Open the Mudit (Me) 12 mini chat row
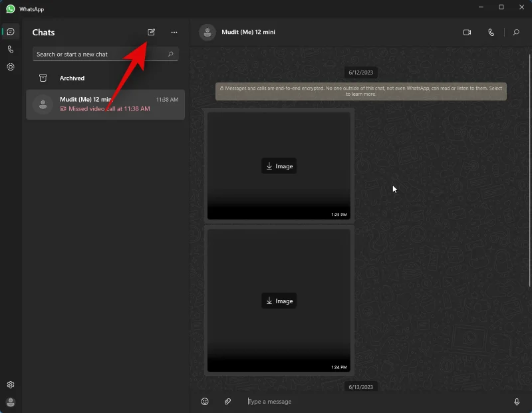This screenshot has height=413, width=532. coord(106,104)
